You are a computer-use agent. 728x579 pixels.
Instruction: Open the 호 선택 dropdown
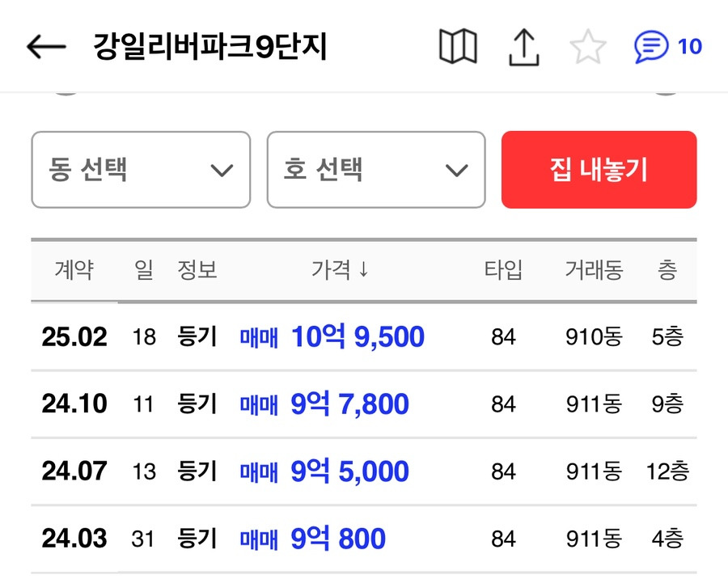coord(376,170)
